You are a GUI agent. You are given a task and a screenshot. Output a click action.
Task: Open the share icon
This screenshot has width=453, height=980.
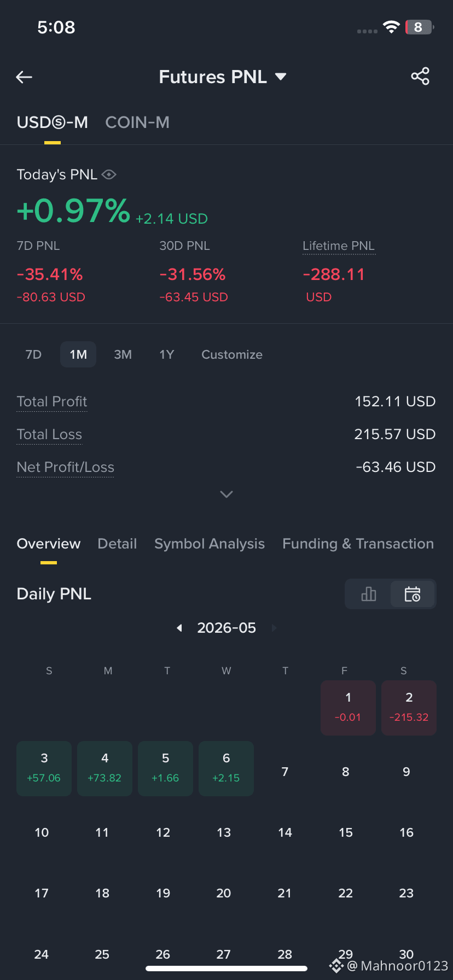(x=420, y=76)
